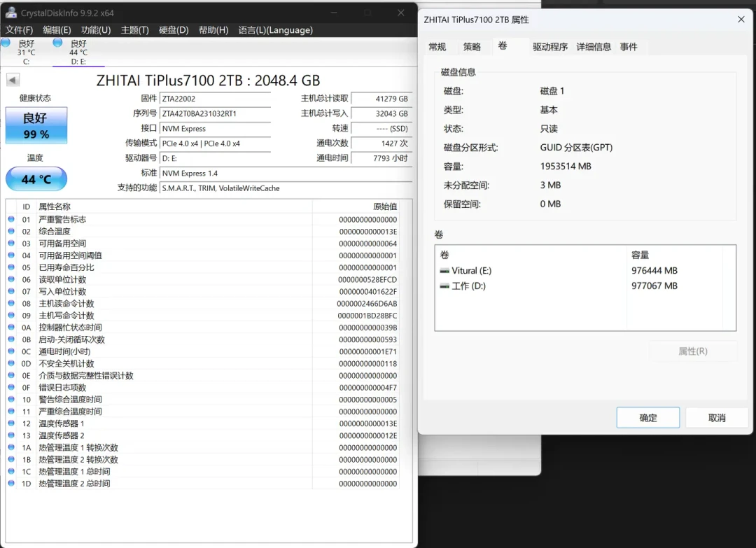
Task: Open the 功能(U) menu
Action: click(96, 30)
